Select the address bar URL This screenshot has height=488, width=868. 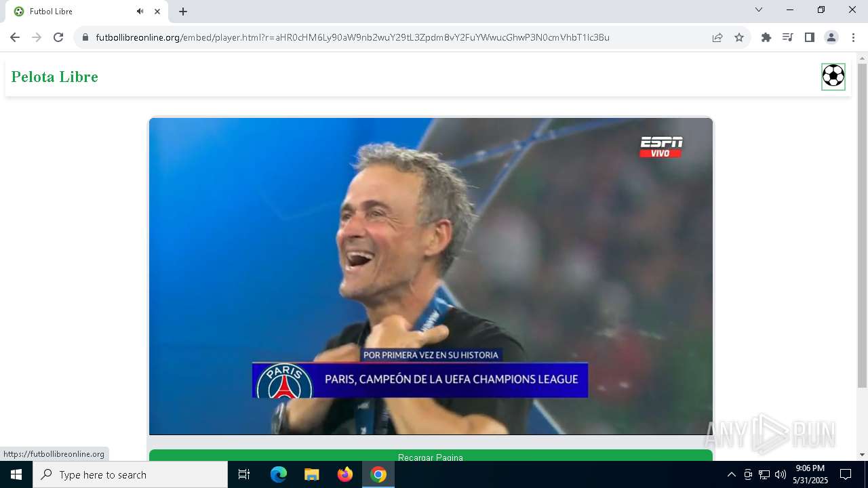click(353, 38)
